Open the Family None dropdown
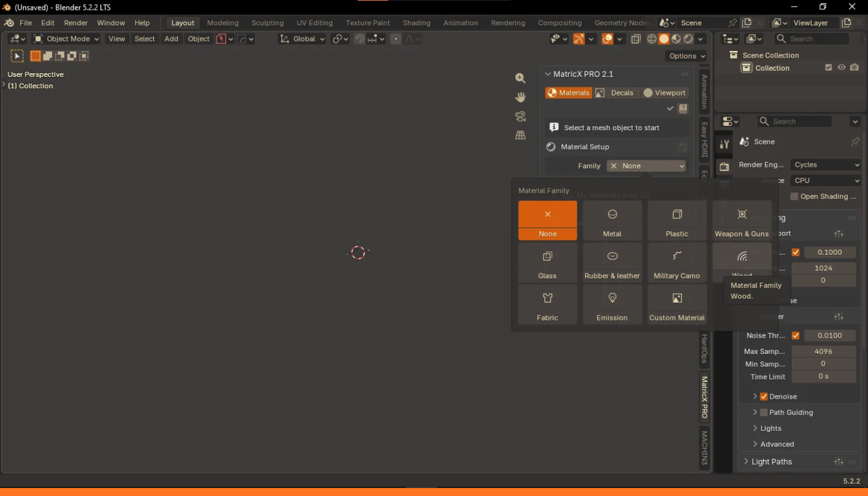The image size is (868, 496). 647,166
